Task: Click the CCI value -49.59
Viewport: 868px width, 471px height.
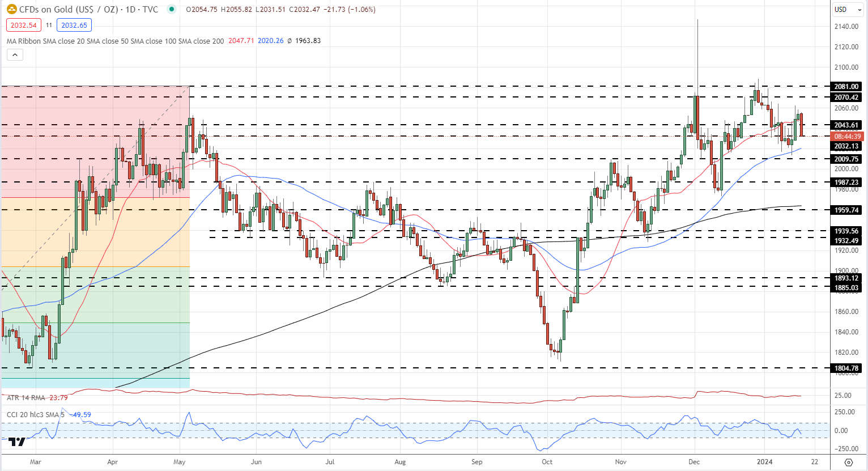Action: [80, 415]
